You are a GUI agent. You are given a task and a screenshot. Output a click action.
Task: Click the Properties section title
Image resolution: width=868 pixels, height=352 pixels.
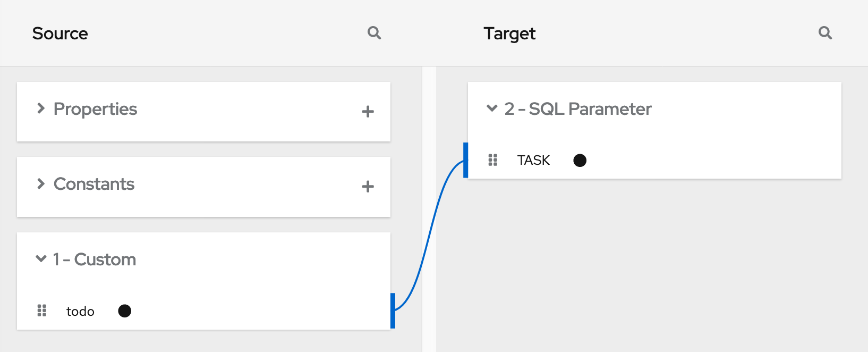click(x=96, y=109)
